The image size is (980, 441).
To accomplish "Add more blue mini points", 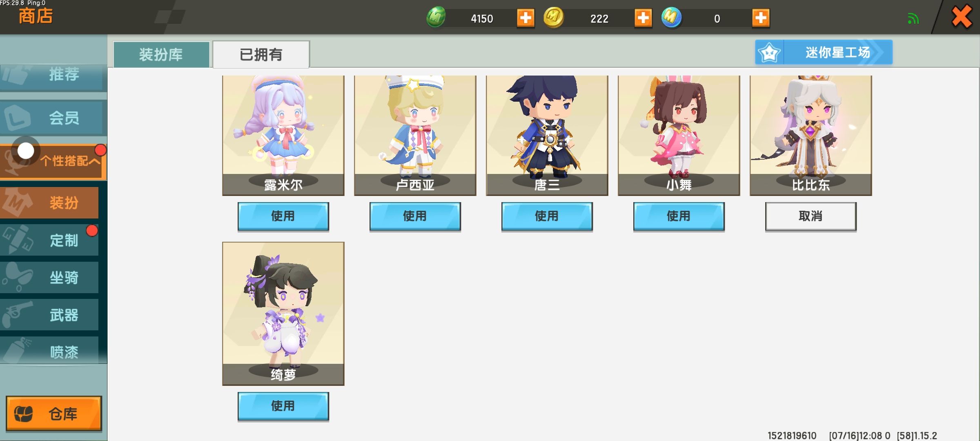I will 761,18.
